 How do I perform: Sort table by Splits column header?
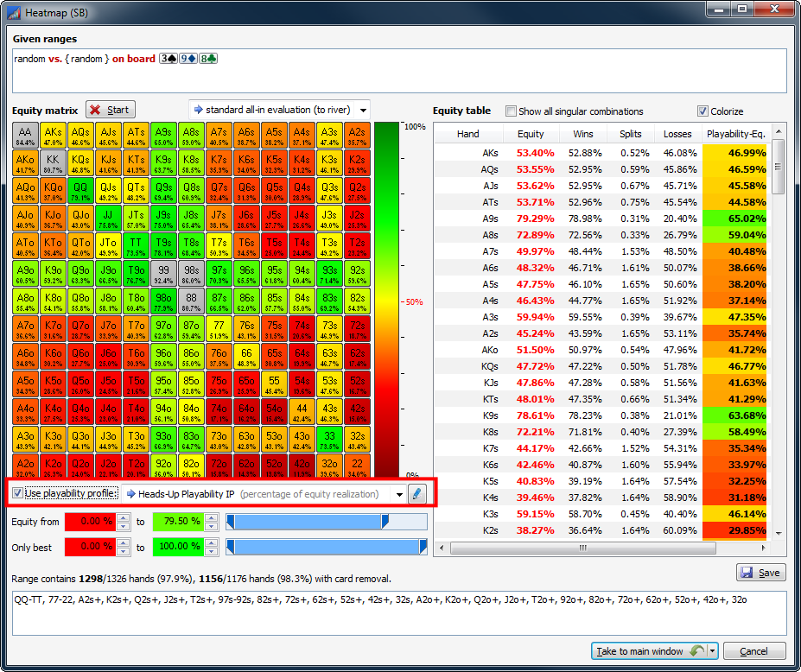click(x=631, y=134)
